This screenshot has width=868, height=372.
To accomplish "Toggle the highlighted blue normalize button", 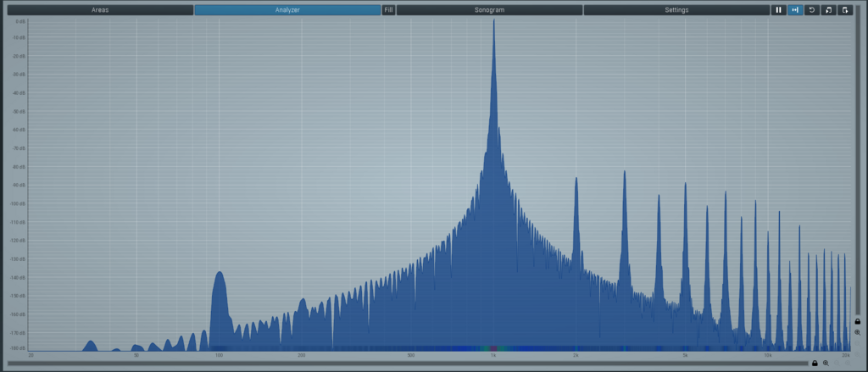I will (x=795, y=10).
